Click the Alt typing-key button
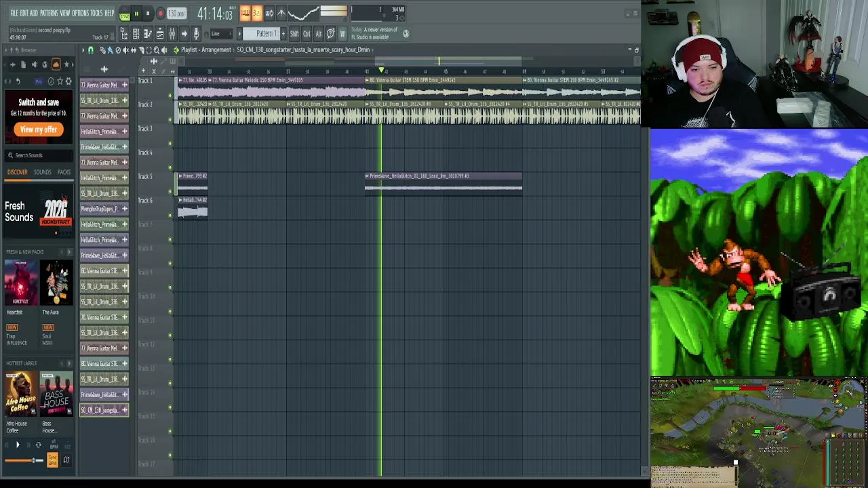Image resolution: width=868 pixels, height=488 pixels. [318, 33]
